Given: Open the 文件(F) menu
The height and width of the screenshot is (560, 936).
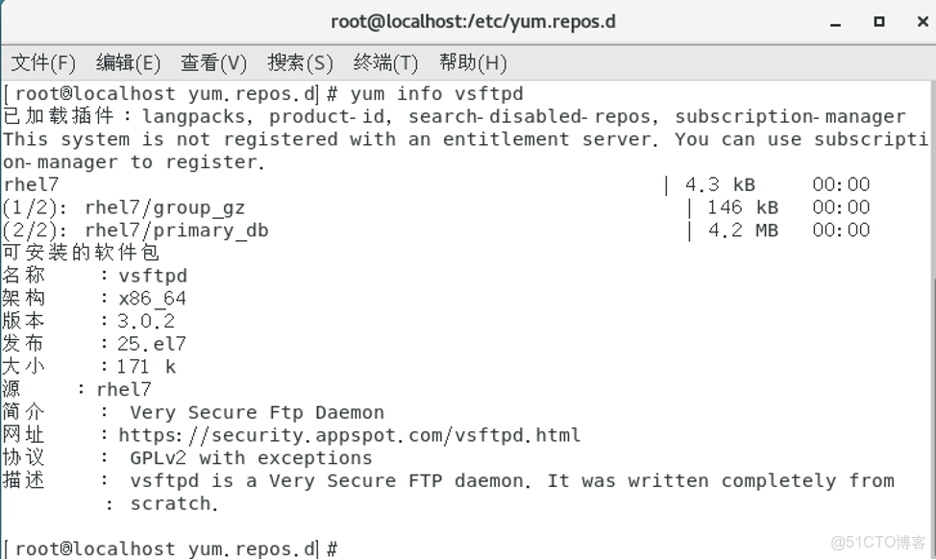Looking at the screenshot, I should (42, 62).
